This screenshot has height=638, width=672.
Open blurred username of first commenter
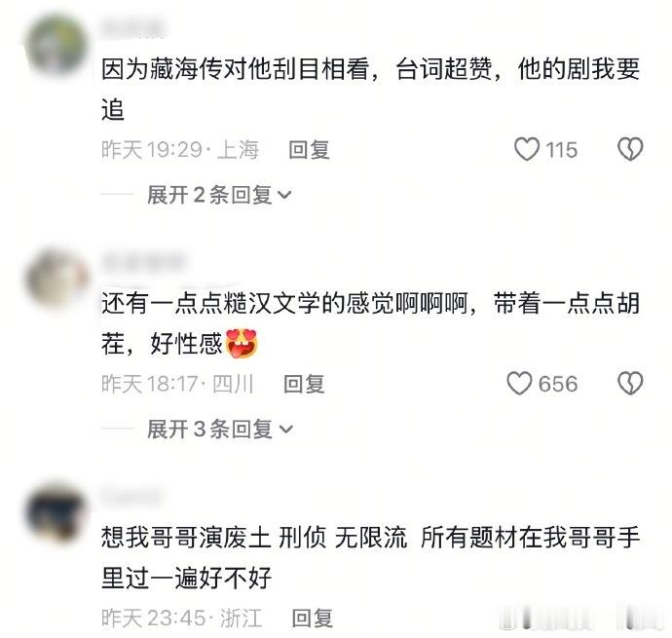[132, 27]
